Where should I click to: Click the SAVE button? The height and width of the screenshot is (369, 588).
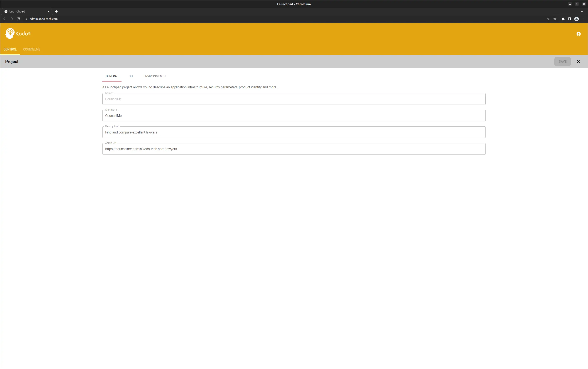tap(563, 61)
